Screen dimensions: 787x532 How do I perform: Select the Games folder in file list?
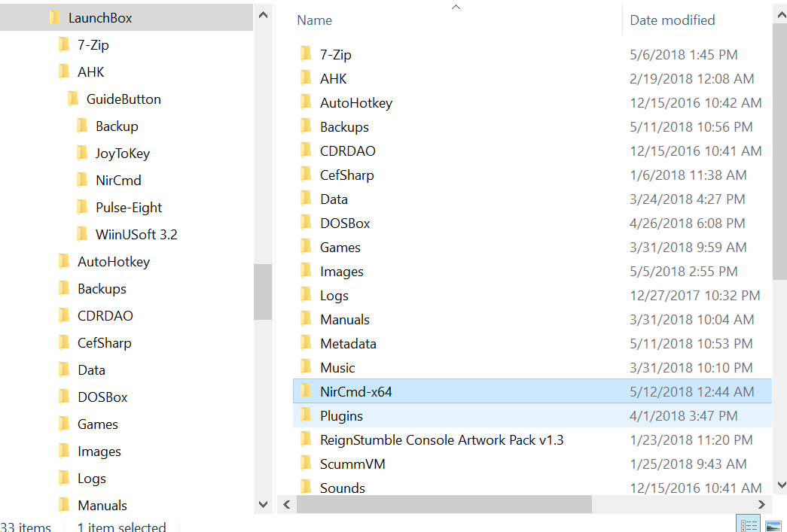(x=340, y=248)
